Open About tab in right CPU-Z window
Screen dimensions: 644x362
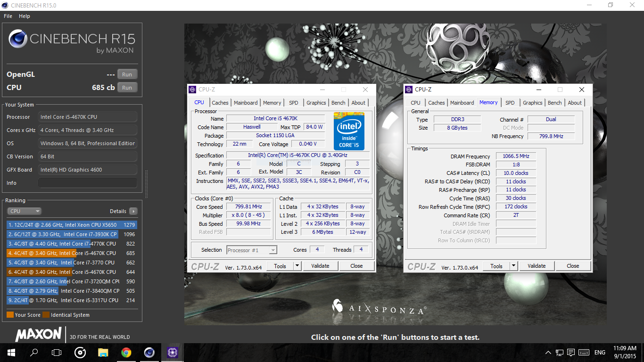[575, 103]
